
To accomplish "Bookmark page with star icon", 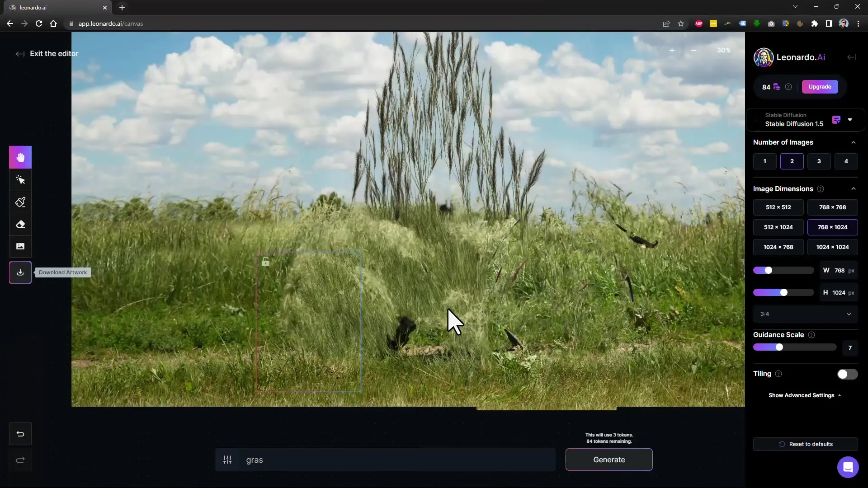I will [681, 23].
